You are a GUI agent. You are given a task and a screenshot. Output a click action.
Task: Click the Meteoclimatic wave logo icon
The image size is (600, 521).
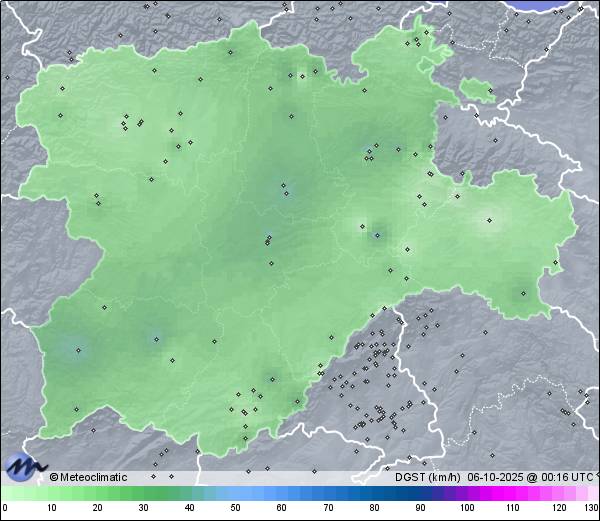24,467
